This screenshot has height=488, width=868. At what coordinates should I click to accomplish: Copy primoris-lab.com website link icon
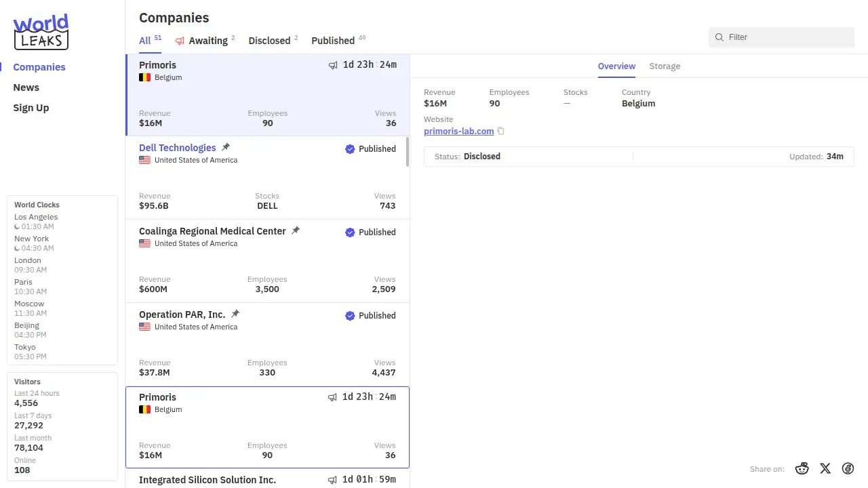click(x=501, y=131)
